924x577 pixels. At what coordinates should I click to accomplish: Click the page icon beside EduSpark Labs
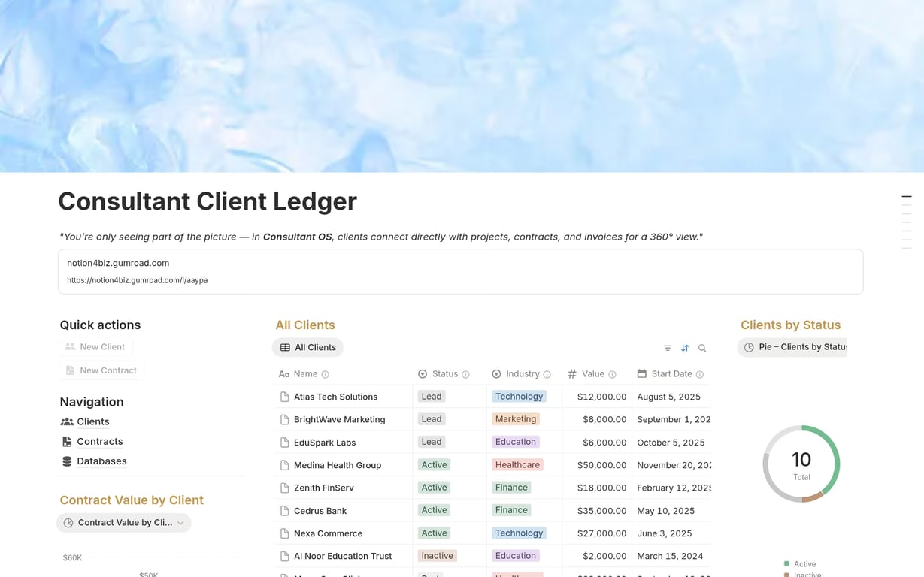point(284,443)
